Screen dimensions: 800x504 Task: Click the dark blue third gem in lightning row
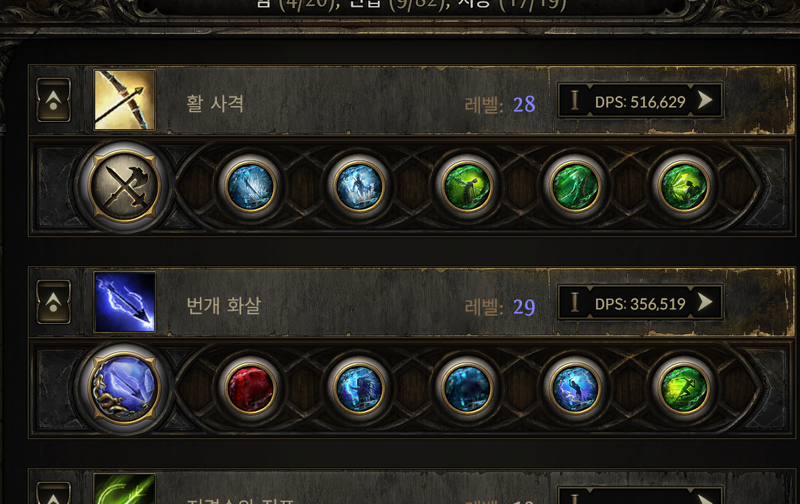[x=467, y=388]
